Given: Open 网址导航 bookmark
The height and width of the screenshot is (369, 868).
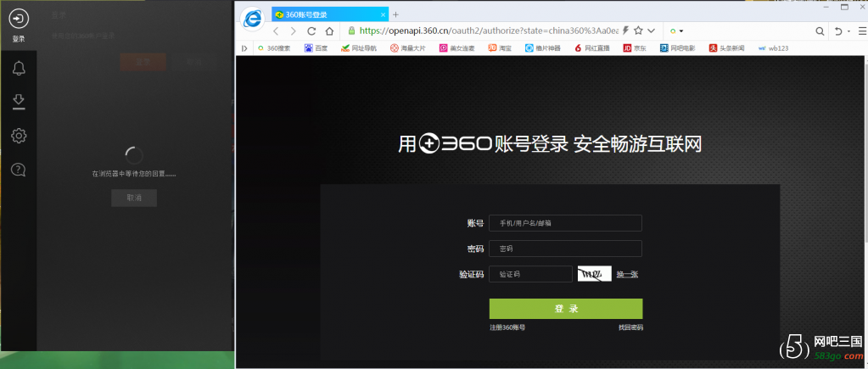Looking at the screenshot, I should [359, 48].
